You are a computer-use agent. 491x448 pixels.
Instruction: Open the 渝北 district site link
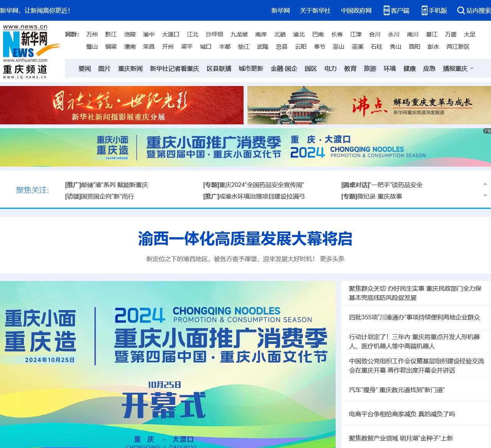(299, 35)
